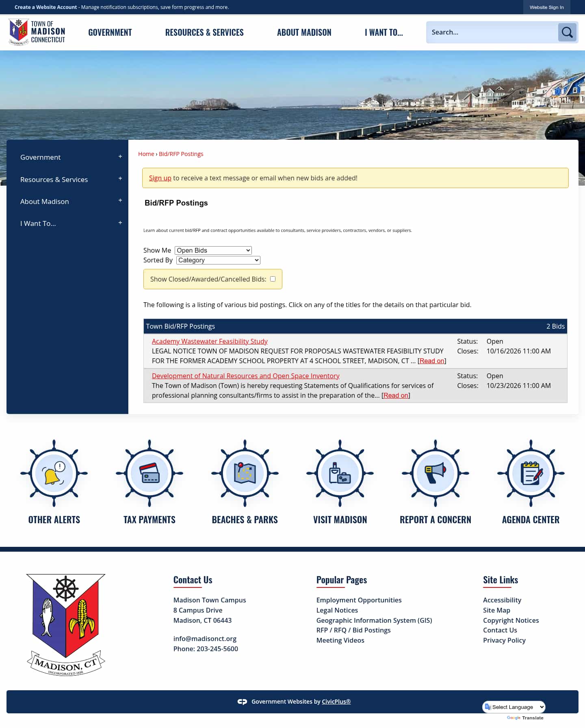Open Academy Wastewater Feasibility Study bid
Viewport: 585px width, 728px height.
[x=210, y=341]
